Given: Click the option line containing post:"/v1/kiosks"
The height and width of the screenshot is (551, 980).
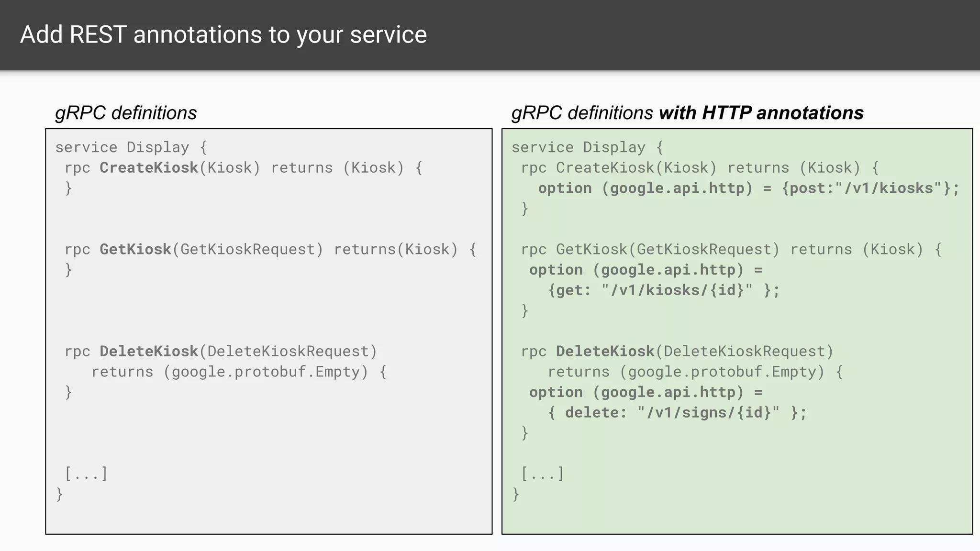Looking at the screenshot, I should coord(749,188).
